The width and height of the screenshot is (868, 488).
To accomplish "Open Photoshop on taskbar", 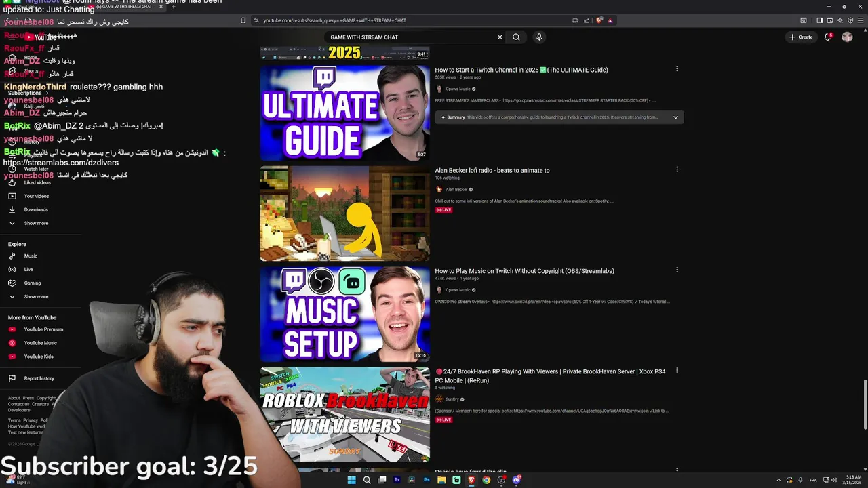I will pos(427,480).
